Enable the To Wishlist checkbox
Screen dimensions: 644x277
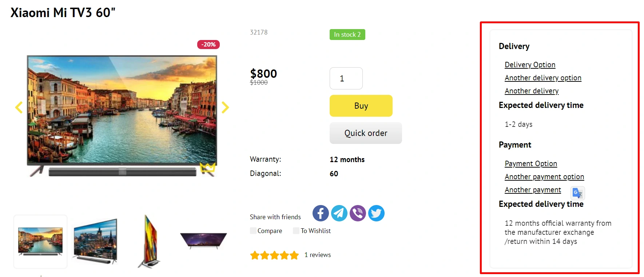pyautogui.click(x=296, y=231)
